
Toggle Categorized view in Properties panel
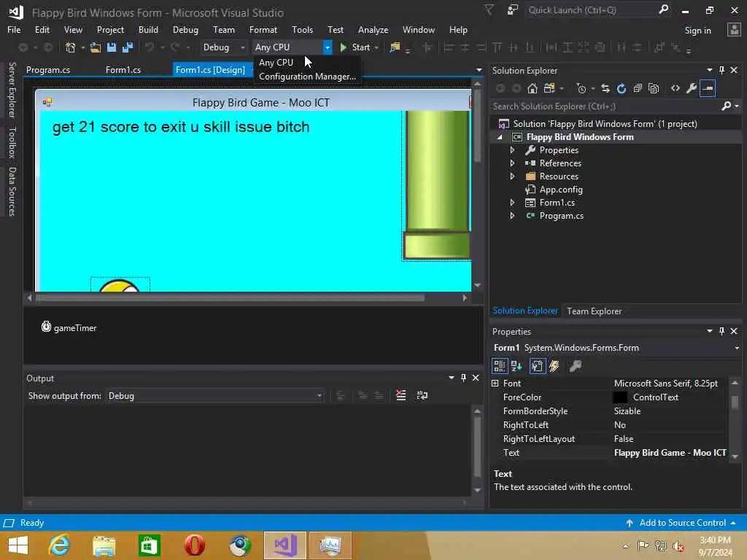499,366
